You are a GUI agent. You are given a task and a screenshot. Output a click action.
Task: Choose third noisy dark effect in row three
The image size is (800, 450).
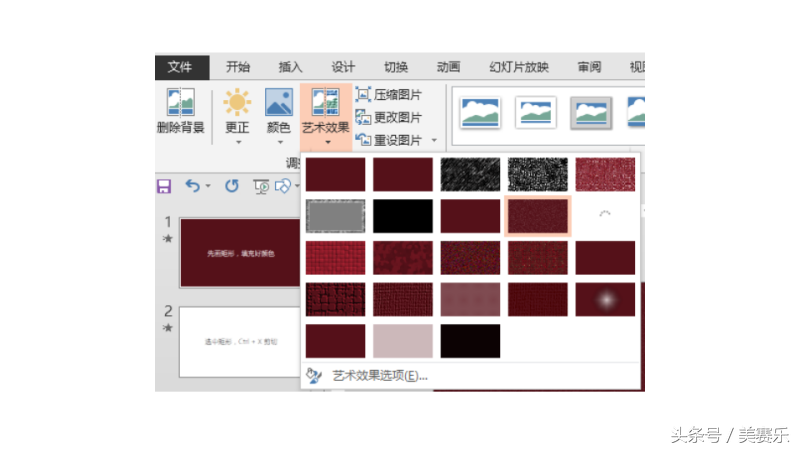[x=470, y=258]
